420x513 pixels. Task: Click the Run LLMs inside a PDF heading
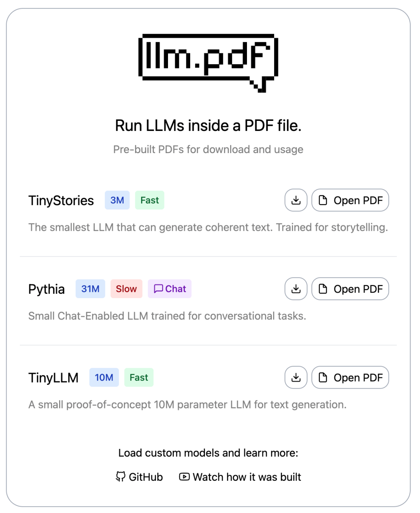tap(208, 126)
